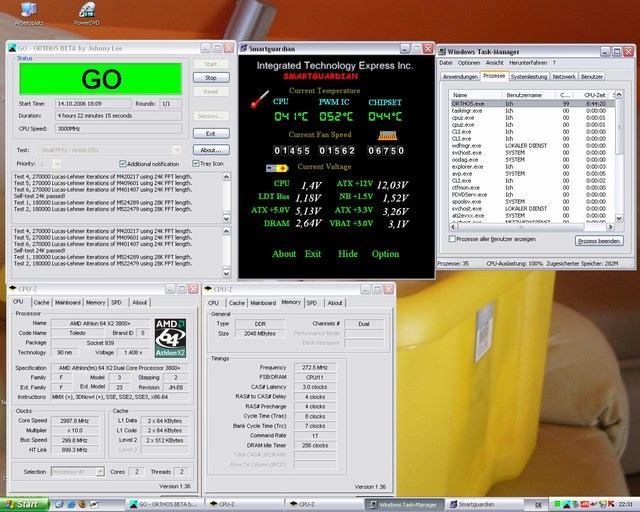
Task: Click the process list scroll-down arrow in Task-Manager
Action: 619,218
